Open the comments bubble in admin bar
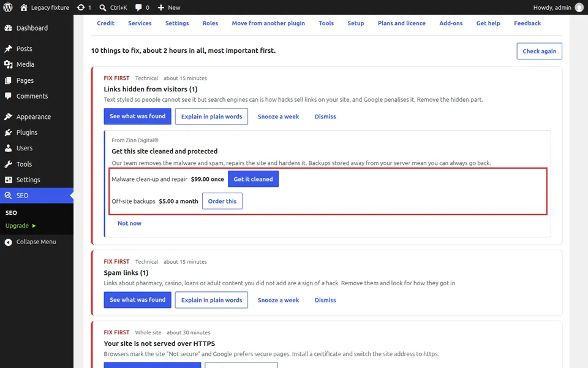Image resolution: width=588 pixels, height=368 pixels. point(138,7)
